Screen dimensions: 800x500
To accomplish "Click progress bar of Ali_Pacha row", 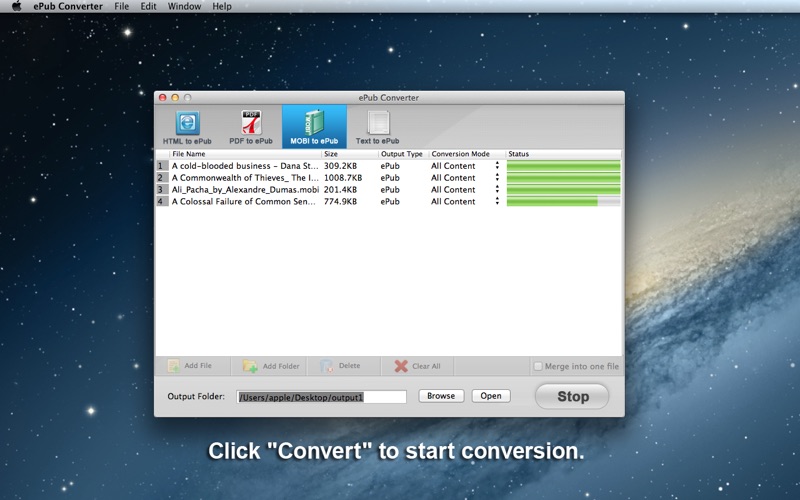I will coord(563,189).
